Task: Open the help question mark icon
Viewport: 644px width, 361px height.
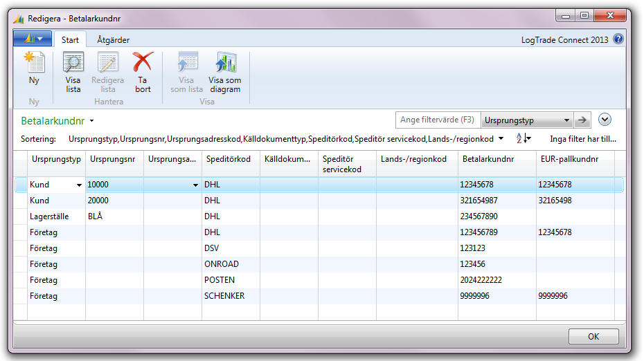Action: pyautogui.click(x=618, y=39)
